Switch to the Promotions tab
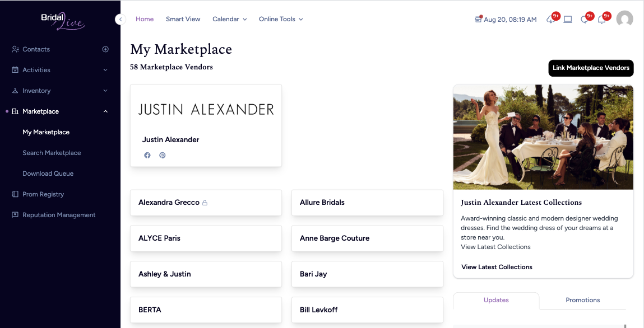 (582, 300)
